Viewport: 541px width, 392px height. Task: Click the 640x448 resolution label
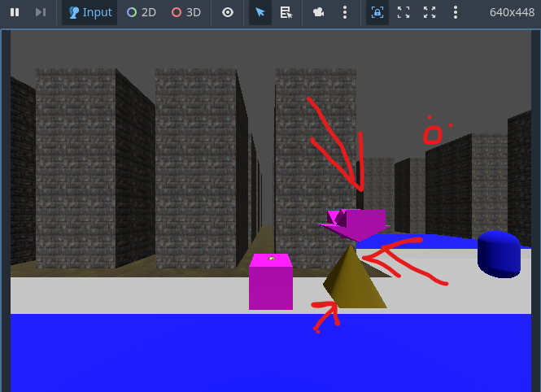click(x=512, y=12)
